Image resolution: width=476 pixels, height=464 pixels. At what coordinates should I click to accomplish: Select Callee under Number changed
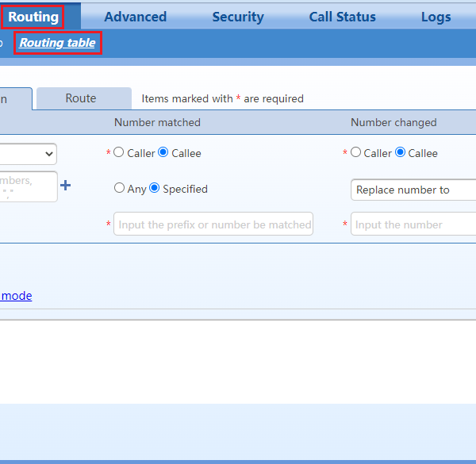click(x=401, y=152)
